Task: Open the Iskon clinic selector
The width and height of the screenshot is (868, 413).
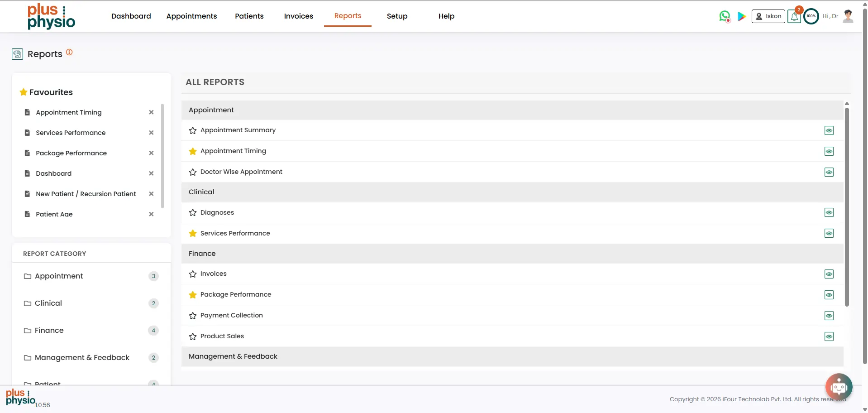Action: click(768, 16)
